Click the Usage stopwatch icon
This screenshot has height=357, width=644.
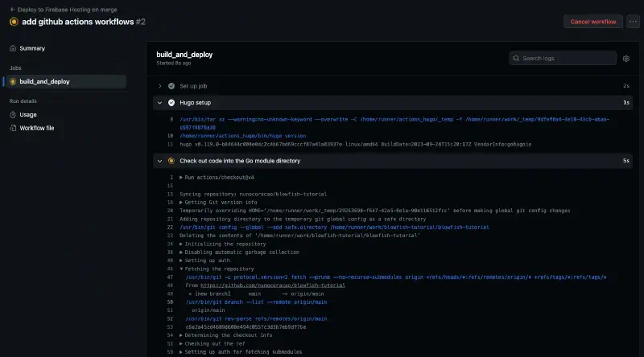coord(14,115)
